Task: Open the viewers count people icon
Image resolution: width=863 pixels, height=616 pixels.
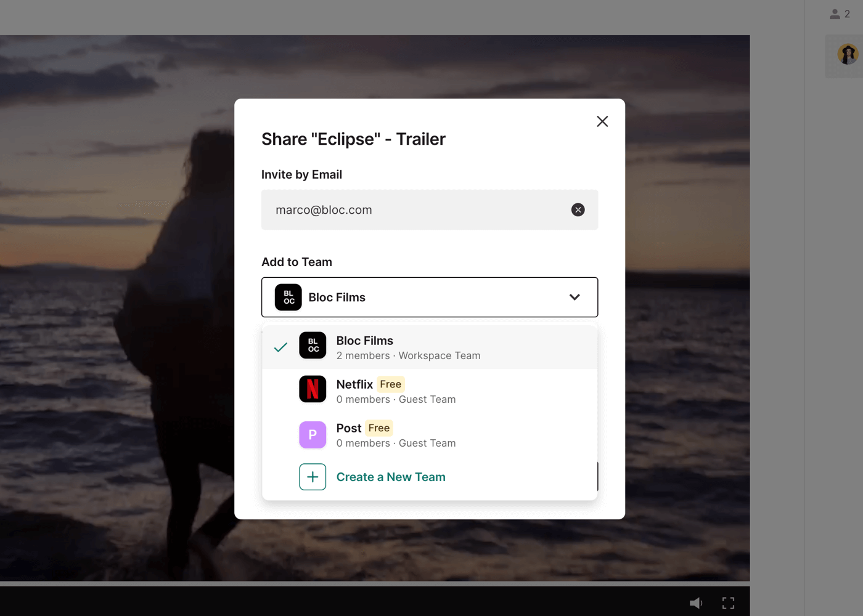Action: pyautogui.click(x=840, y=14)
